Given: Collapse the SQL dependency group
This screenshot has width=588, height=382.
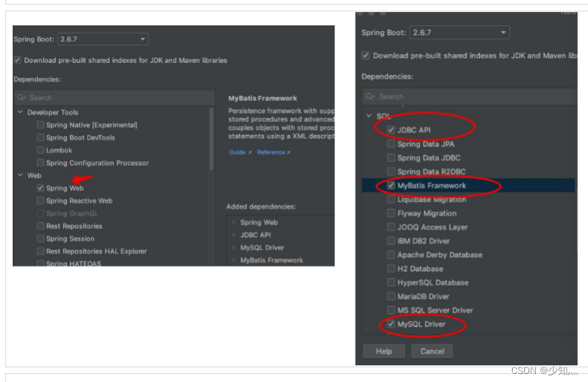Looking at the screenshot, I should pyautogui.click(x=368, y=116).
